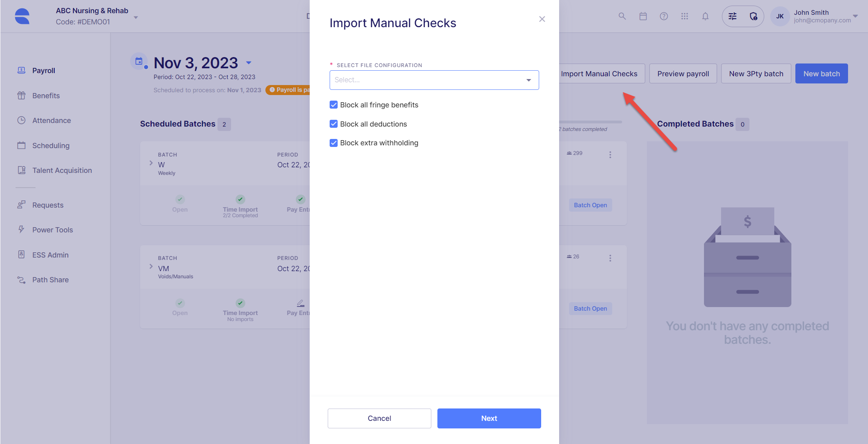Uncheck Block extra withholding

pos(334,143)
